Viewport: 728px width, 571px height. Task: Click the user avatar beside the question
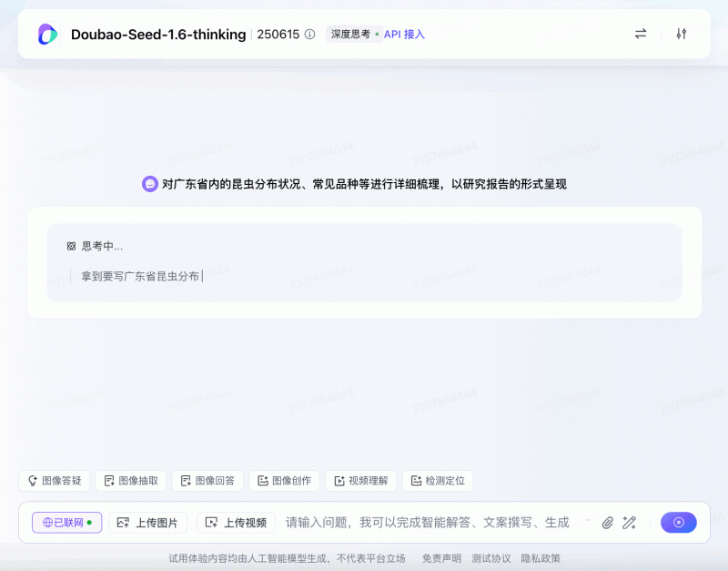click(150, 184)
